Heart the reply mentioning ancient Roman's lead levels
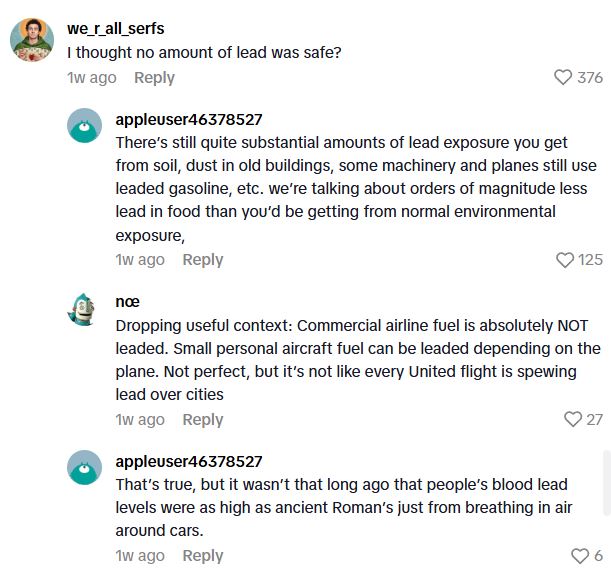 [580, 555]
